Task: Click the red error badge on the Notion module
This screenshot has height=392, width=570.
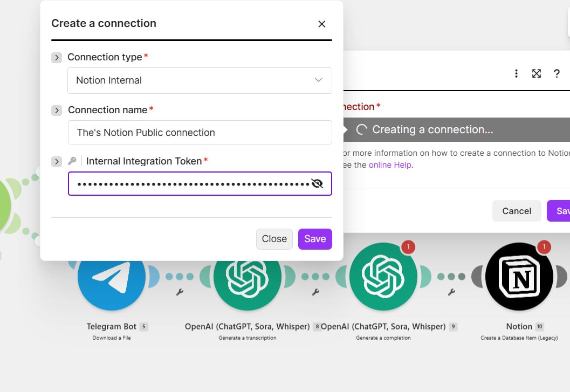Action: pyautogui.click(x=544, y=247)
